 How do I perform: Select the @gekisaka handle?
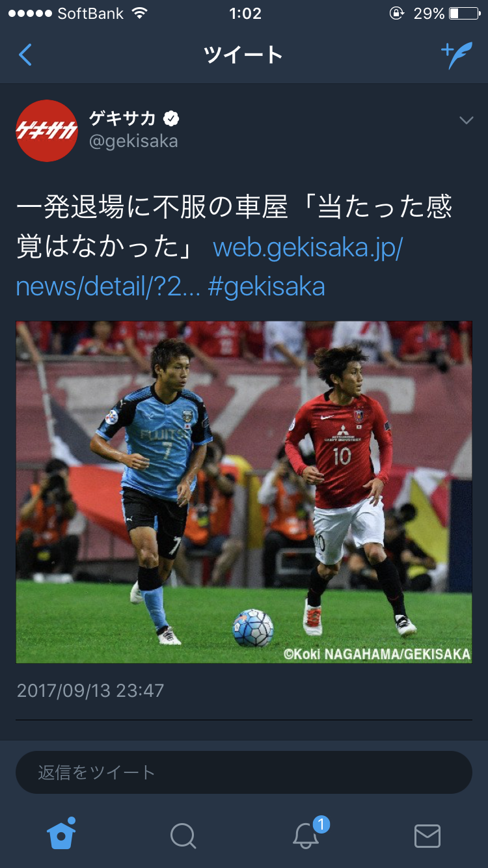pyautogui.click(x=133, y=141)
